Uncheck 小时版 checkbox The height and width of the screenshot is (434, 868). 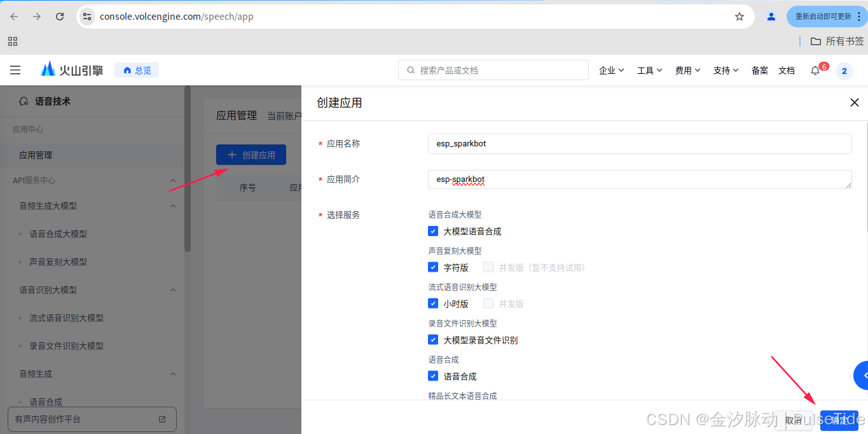[433, 304]
